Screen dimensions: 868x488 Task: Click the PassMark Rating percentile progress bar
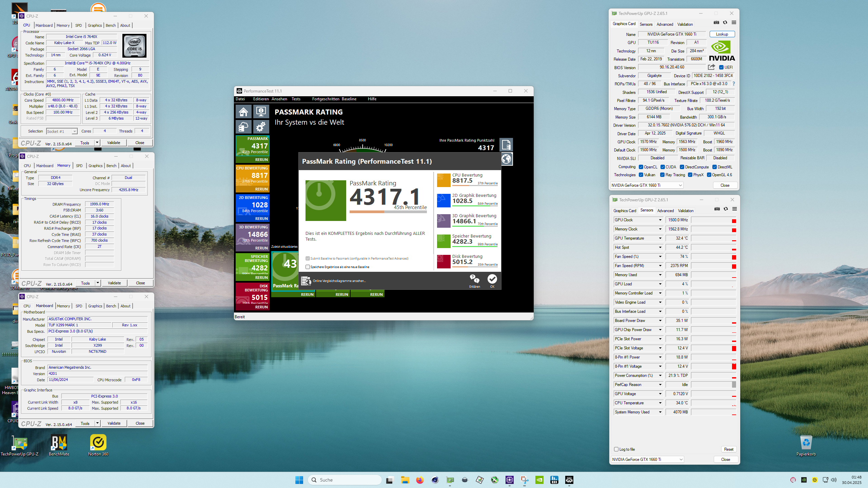[388, 212]
